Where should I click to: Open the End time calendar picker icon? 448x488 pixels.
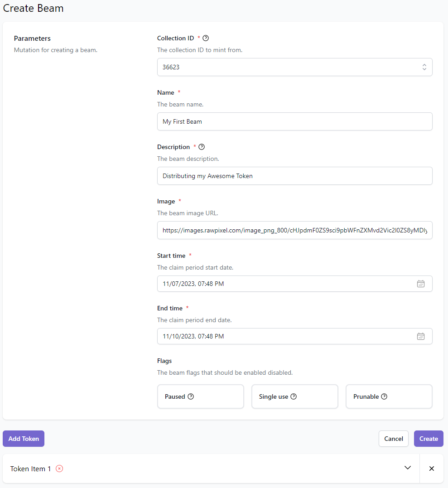tap(421, 336)
